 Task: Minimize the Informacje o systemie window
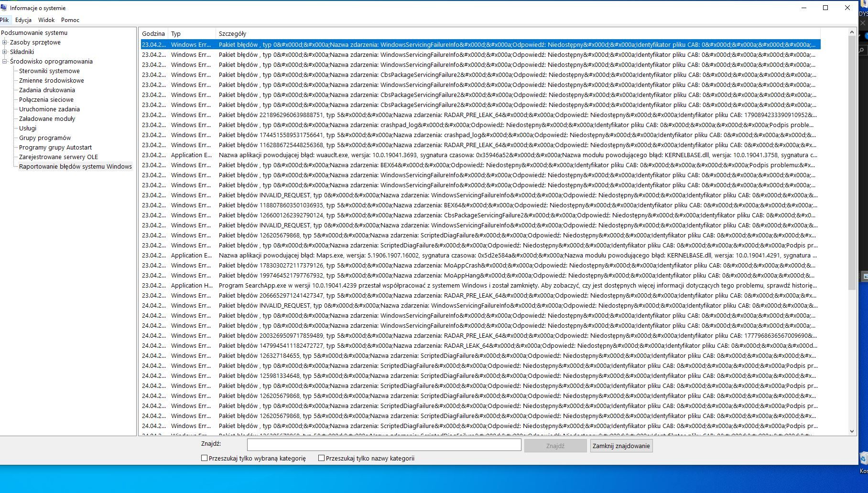click(x=804, y=8)
